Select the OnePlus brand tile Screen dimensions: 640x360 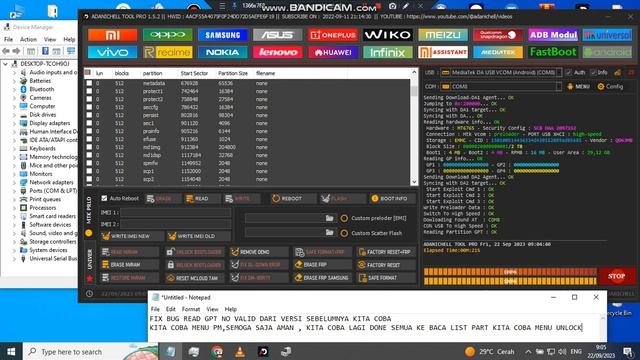(333, 35)
